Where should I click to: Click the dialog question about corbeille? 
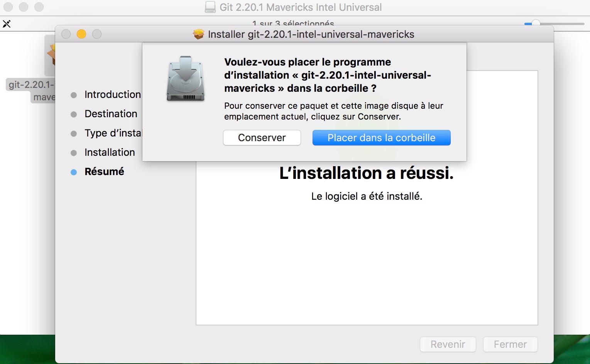pyautogui.click(x=327, y=75)
